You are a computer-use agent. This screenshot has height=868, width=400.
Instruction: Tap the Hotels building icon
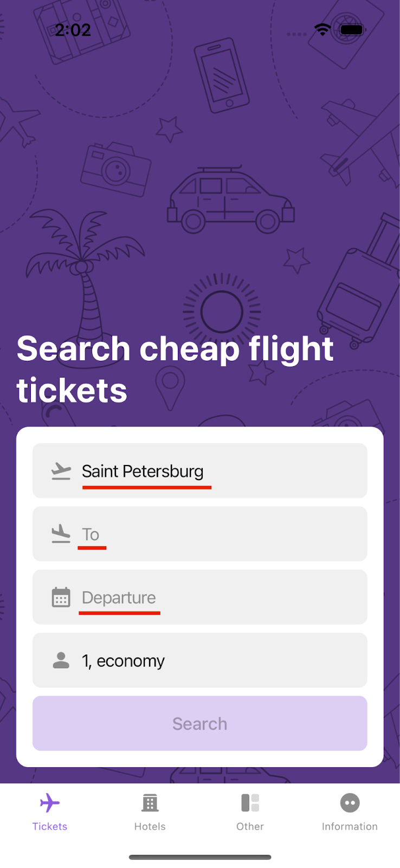pyautogui.click(x=150, y=803)
